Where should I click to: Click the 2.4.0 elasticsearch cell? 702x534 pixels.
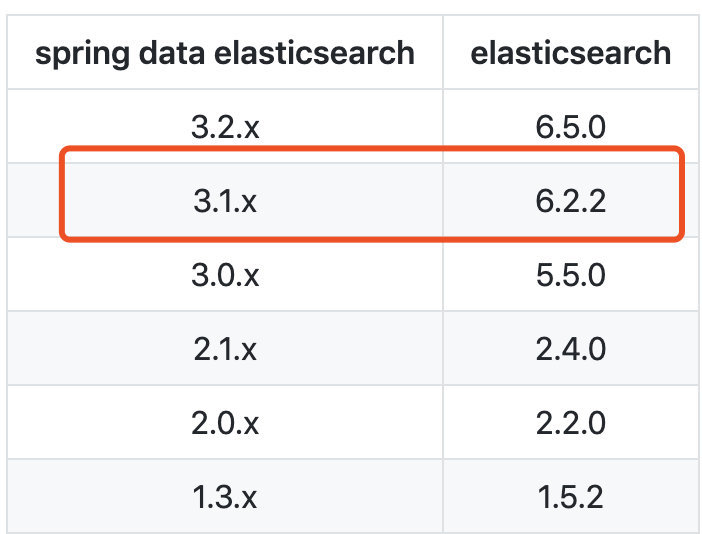[x=571, y=349]
